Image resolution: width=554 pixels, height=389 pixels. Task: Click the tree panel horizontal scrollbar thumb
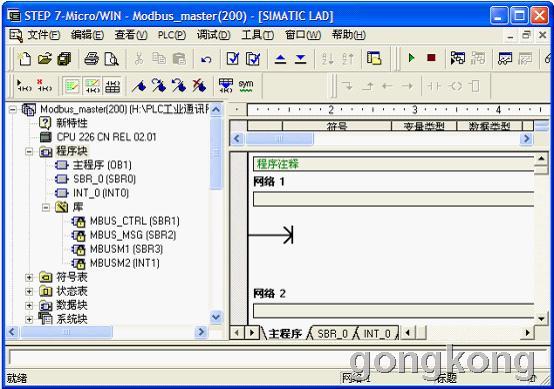coord(67,332)
